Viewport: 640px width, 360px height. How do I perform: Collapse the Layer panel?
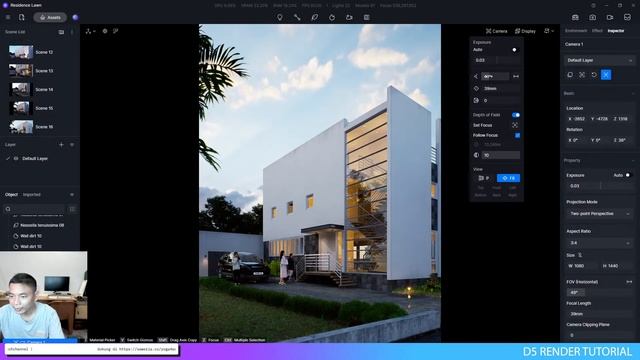click(x=72, y=144)
